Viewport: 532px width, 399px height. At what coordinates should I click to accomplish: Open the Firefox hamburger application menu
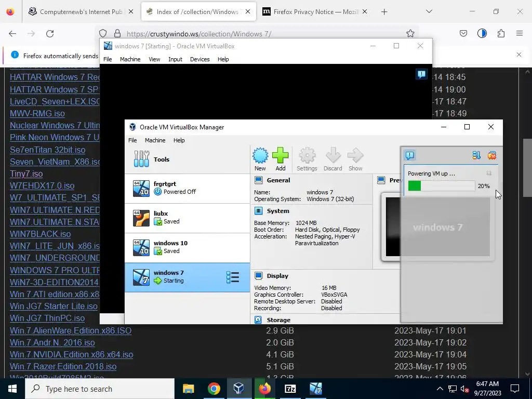(520, 33)
